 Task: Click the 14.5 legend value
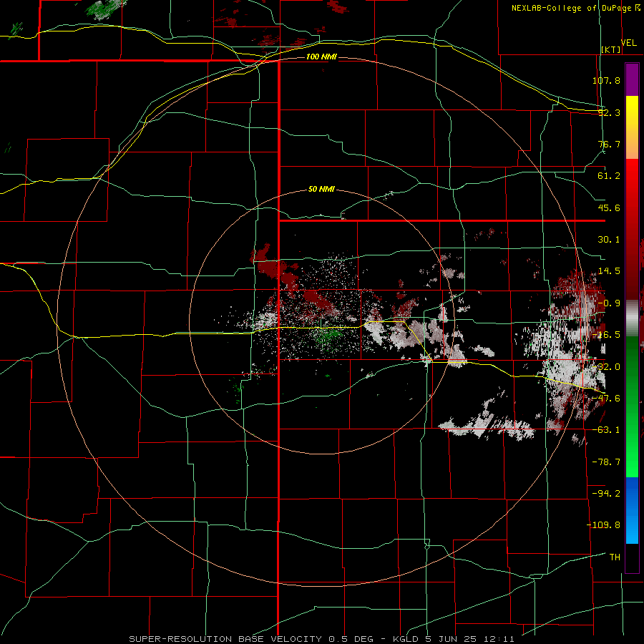click(609, 271)
